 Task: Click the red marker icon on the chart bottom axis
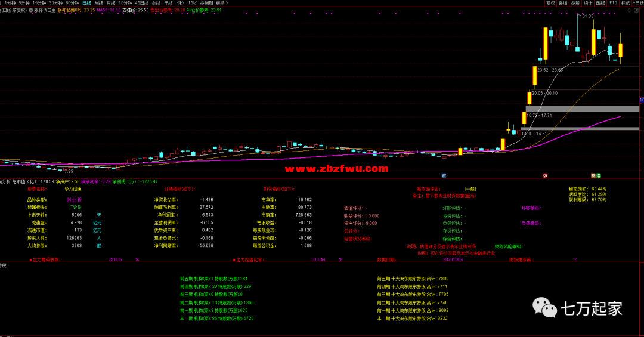(x=545, y=175)
